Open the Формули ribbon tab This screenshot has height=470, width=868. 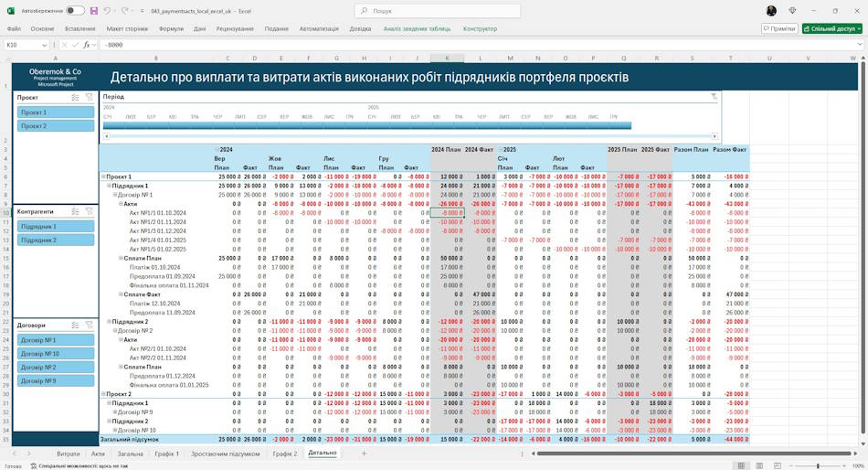(171, 28)
